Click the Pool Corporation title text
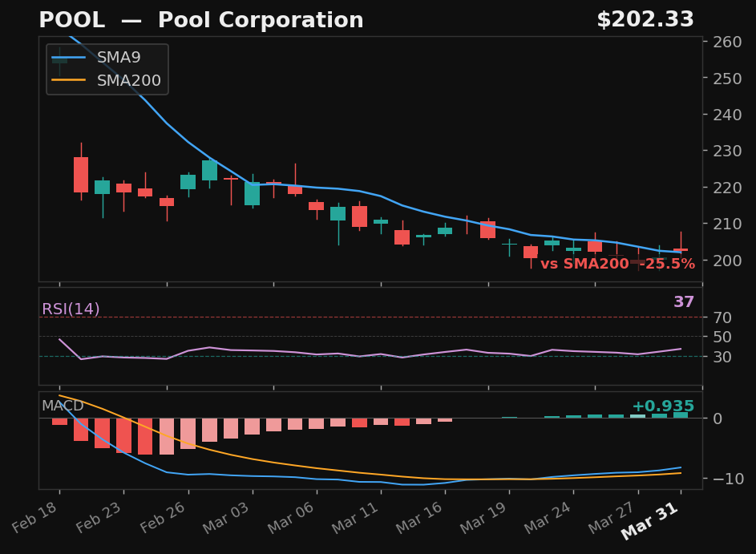756x554 pixels. pyautogui.click(x=261, y=19)
